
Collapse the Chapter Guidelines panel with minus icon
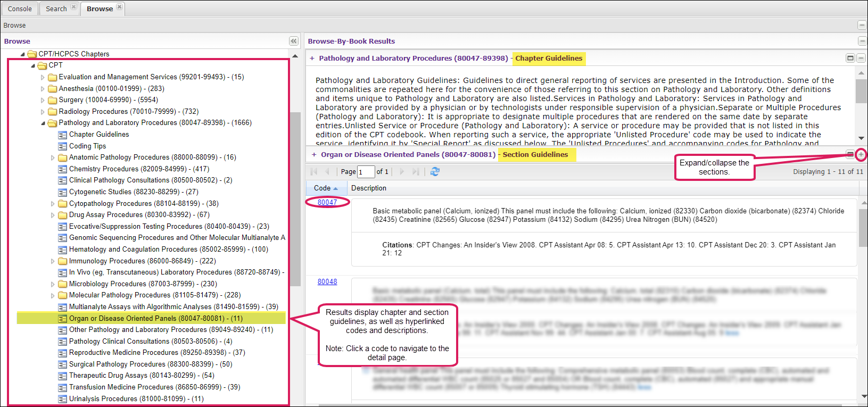pyautogui.click(x=861, y=58)
